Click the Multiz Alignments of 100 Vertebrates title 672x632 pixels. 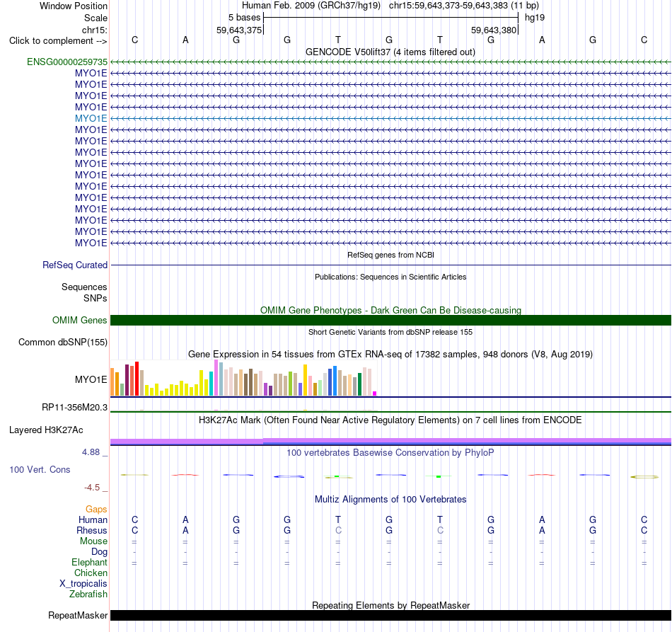pyautogui.click(x=390, y=499)
